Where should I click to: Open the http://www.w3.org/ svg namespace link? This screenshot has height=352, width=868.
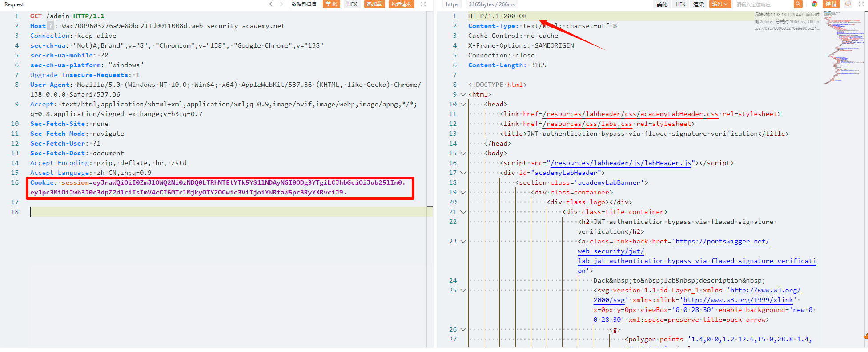click(x=765, y=290)
